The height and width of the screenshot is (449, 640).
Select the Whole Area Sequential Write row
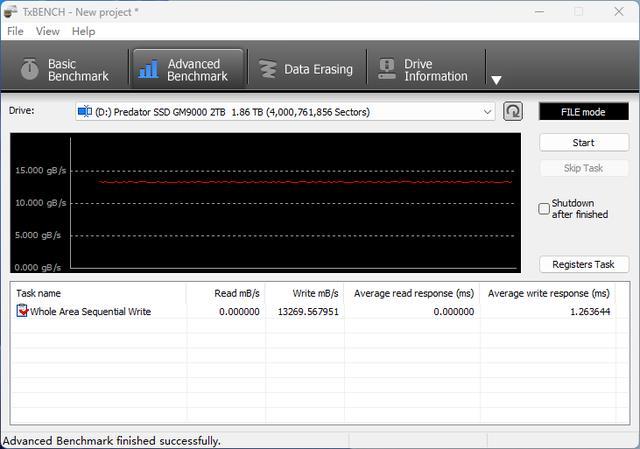coord(314,311)
